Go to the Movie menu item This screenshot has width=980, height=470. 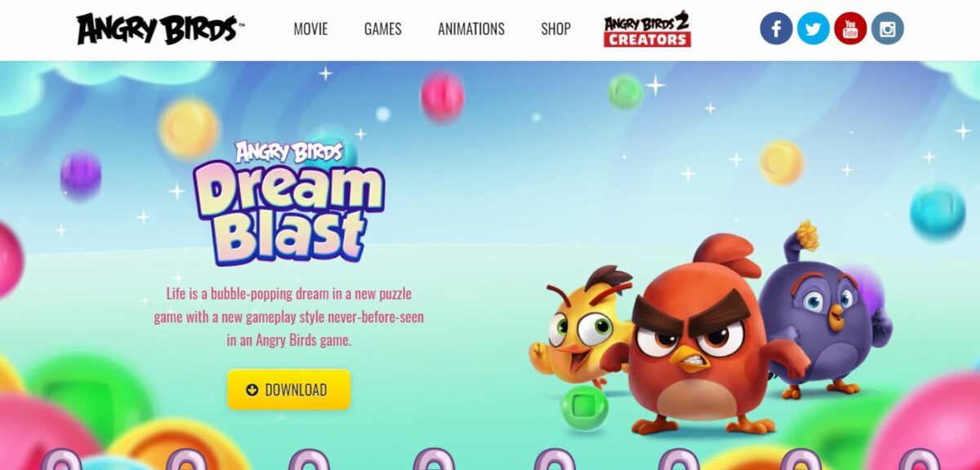[x=310, y=29]
